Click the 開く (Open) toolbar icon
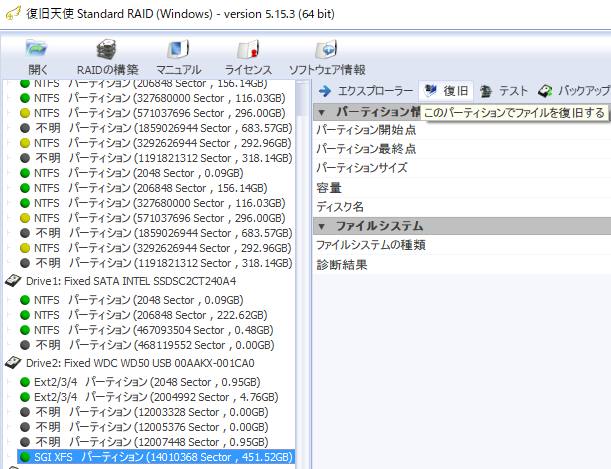This screenshot has height=469, width=611. 38,56
